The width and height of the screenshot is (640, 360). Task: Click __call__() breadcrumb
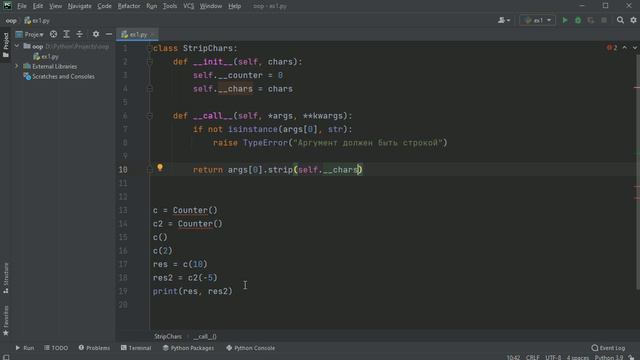point(204,336)
